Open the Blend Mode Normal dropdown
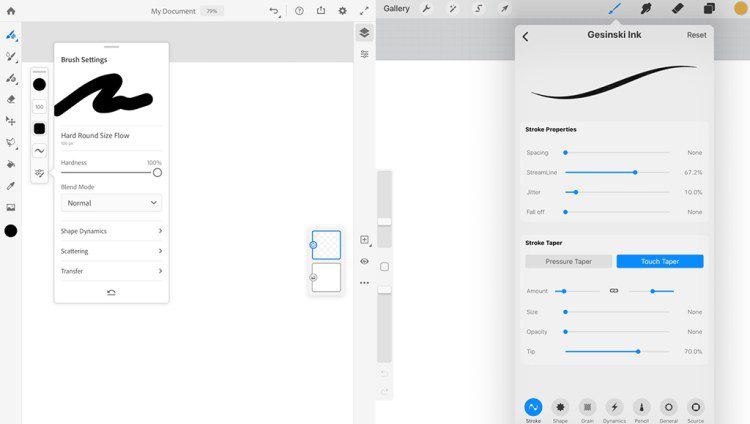Viewport: 750px width, 424px height. 111,203
